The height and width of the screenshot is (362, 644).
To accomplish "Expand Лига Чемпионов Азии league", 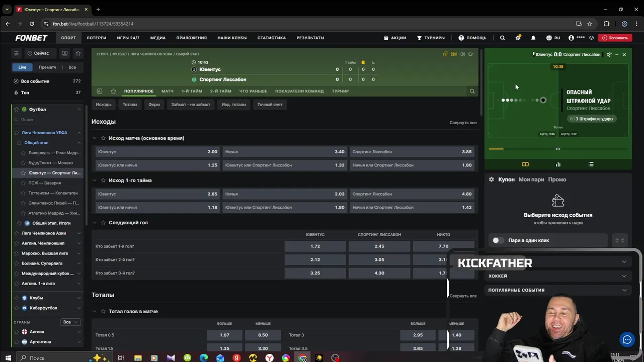I will point(79,233).
